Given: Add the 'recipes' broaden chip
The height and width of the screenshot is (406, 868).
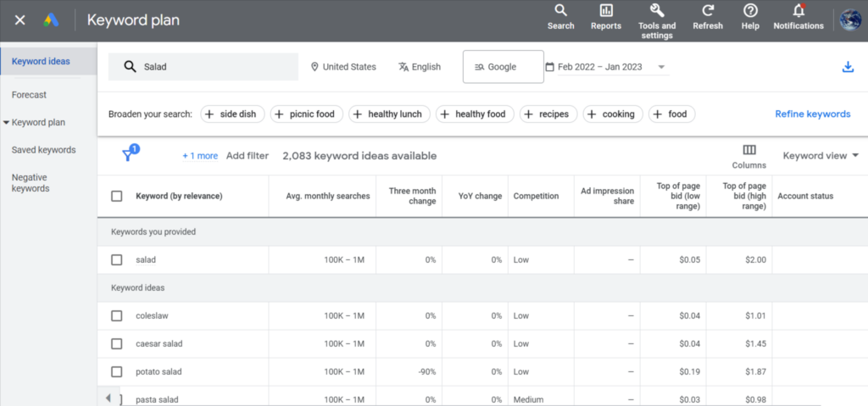Looking at the screenshot, I should (548, 114).
